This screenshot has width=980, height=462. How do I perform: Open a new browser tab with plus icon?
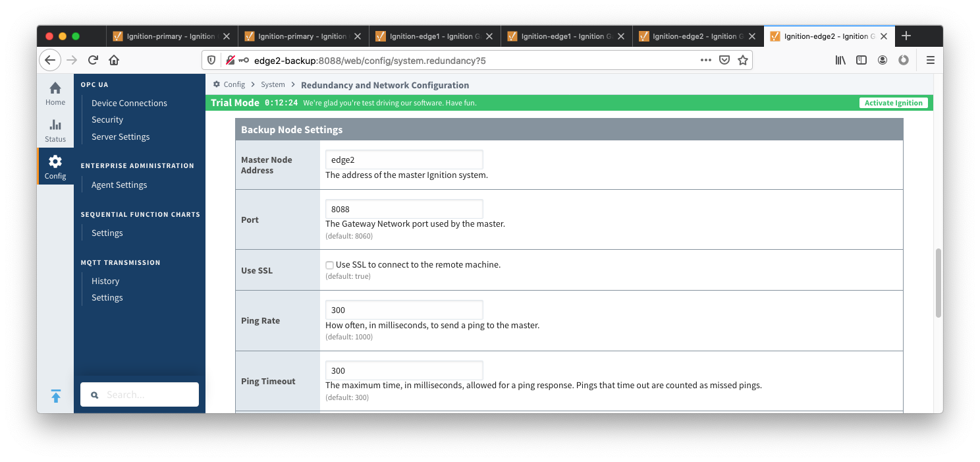coord(906,36)
